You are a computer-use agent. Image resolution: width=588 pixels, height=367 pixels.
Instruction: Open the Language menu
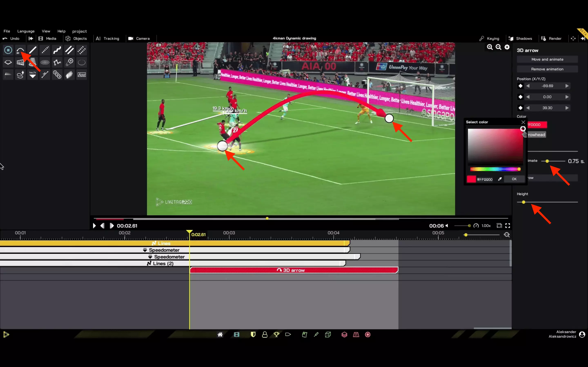coord(26,31)
